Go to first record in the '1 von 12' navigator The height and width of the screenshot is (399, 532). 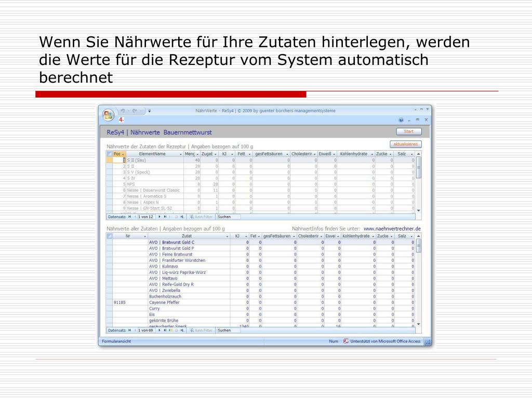129,217
